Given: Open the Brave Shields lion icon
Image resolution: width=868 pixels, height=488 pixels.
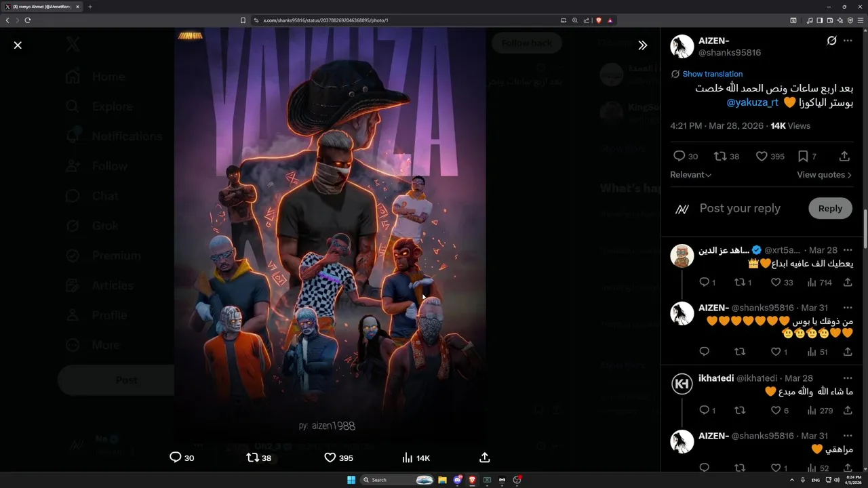Looking at the screenshot, I should (598, 20).
